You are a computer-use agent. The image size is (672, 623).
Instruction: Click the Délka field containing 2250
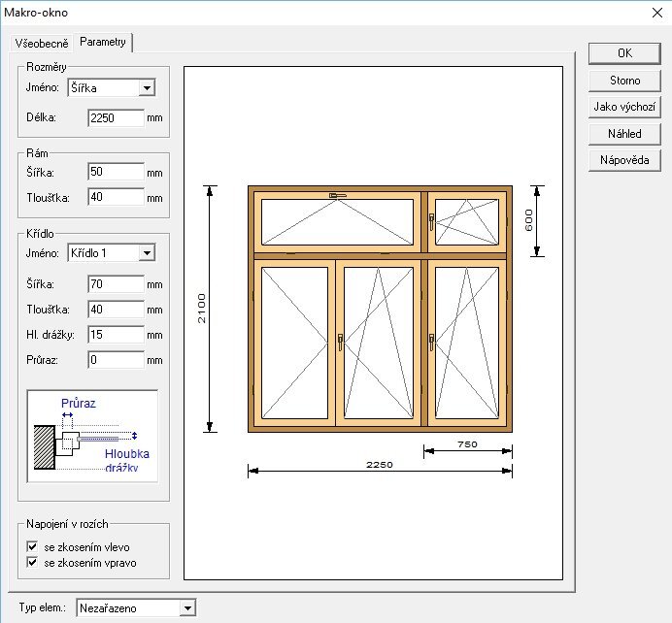115,118
